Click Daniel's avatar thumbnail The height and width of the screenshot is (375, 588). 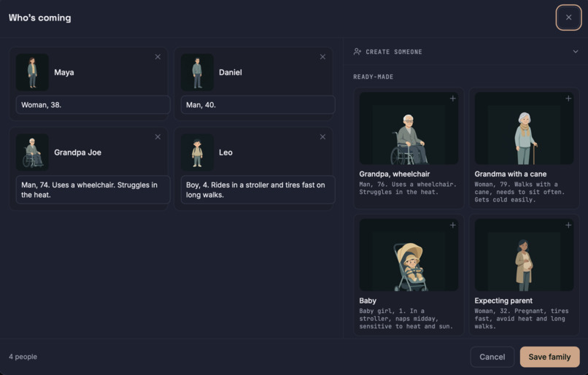click(x=197, y=72)
